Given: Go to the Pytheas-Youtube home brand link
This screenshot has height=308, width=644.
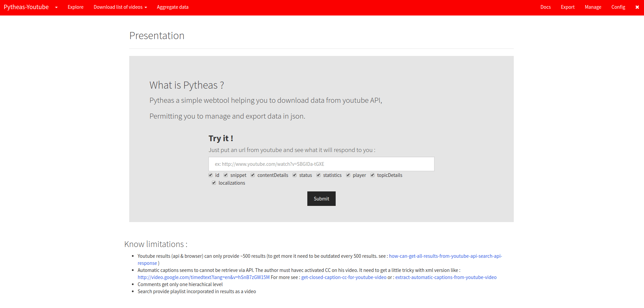Looking at the screenshot, I should pyautogui.click(x=26, y=7).
